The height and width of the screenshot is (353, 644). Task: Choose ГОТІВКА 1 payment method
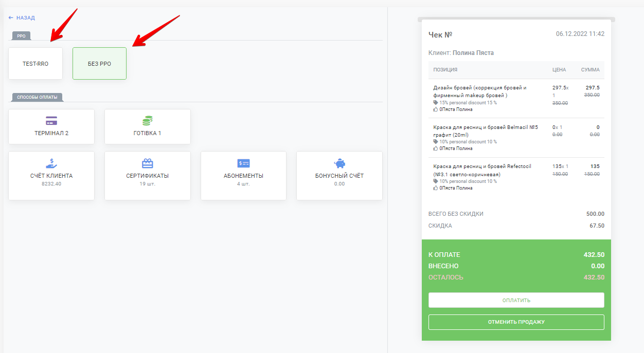pyautogui.click(x=147, y=126)
